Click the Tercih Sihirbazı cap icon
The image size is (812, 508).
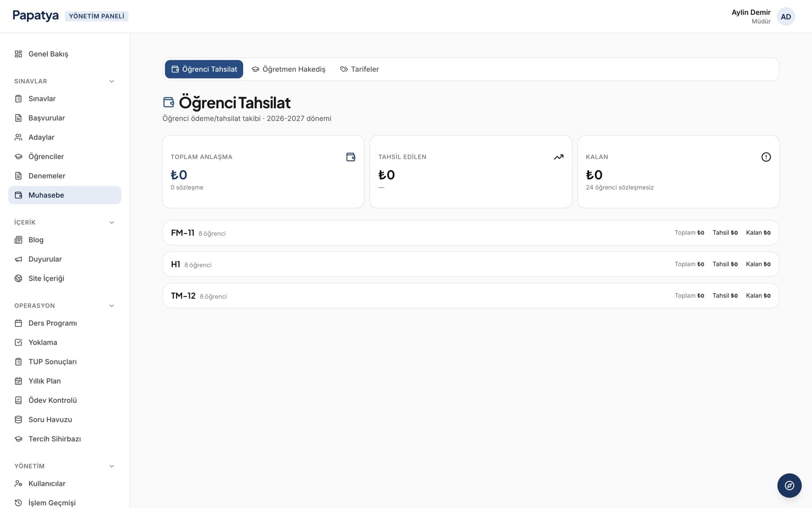point(18,439)
